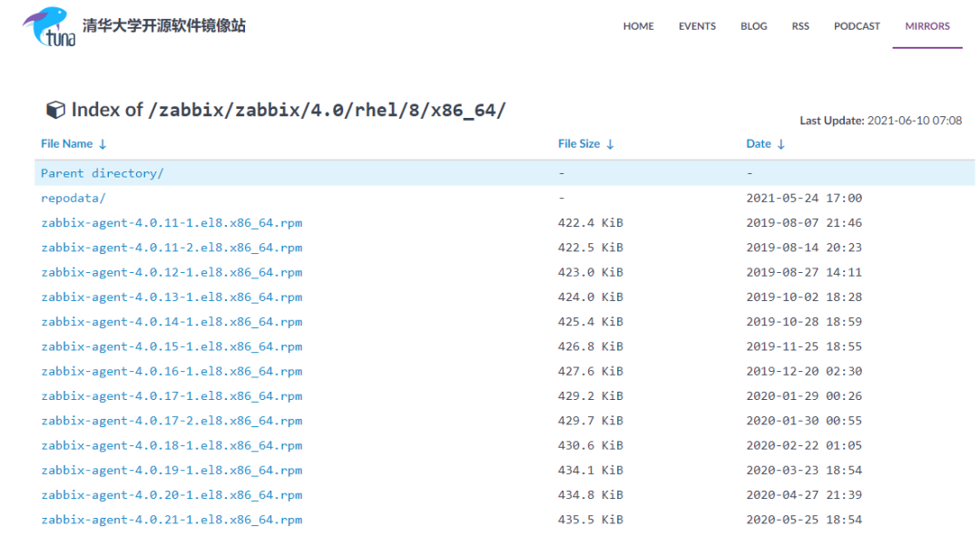Open the HOME menu item
Viewport: 980px width, 536px height.
[638, 26]
